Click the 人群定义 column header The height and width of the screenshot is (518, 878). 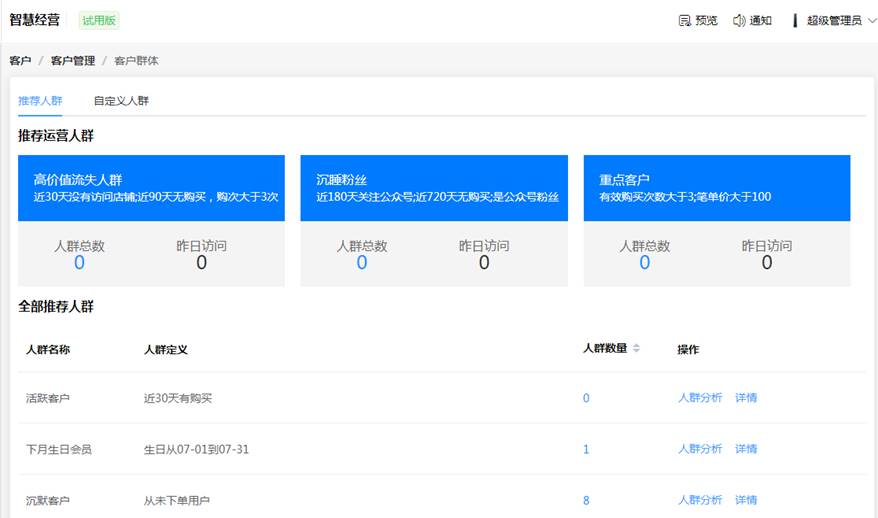166,349
